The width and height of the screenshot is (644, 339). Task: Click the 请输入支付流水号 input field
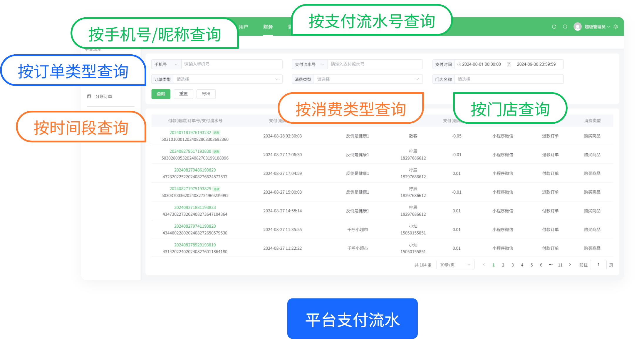pos(375,64)
